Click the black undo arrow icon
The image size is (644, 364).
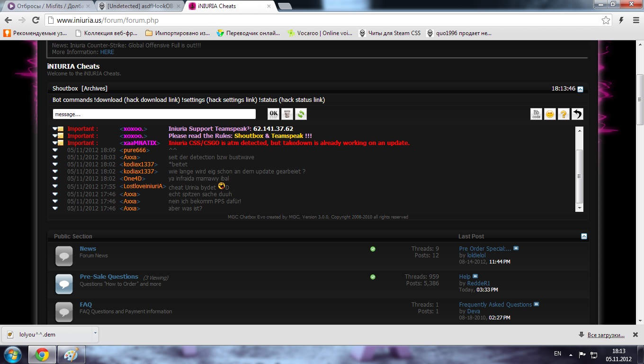577,114
